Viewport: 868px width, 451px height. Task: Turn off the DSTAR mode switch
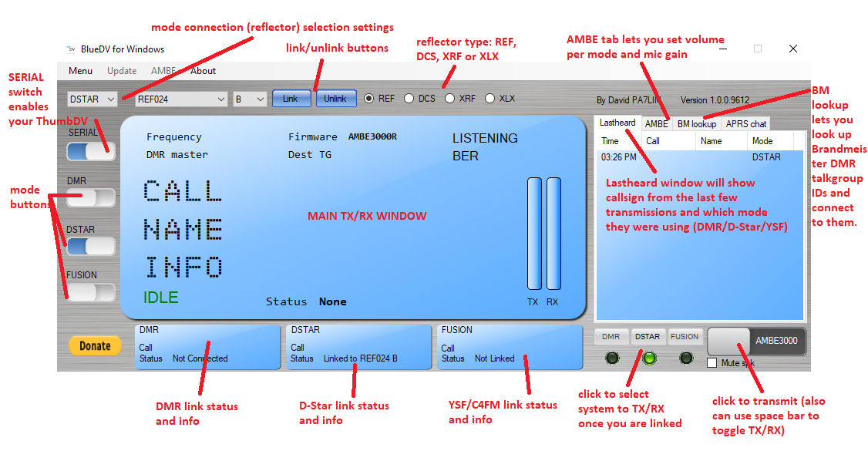point(91,246)
